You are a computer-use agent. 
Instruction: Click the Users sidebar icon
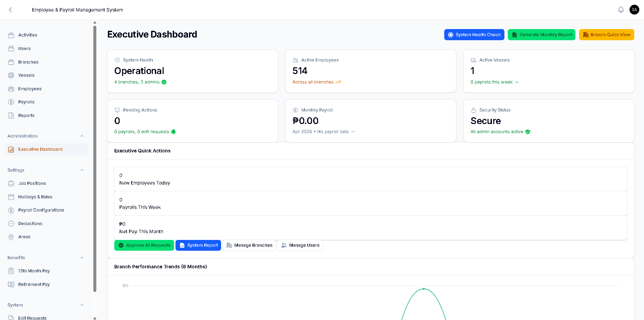(11, 49)
